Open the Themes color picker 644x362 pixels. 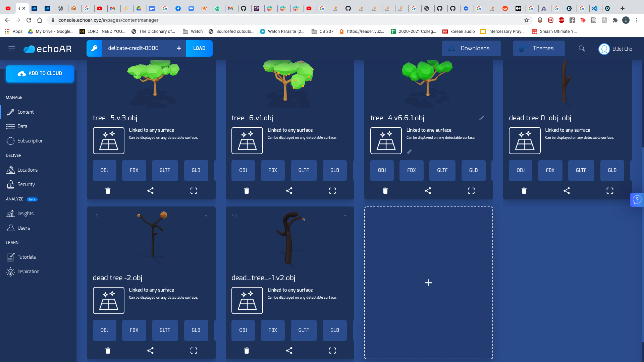tap(539, 48)
